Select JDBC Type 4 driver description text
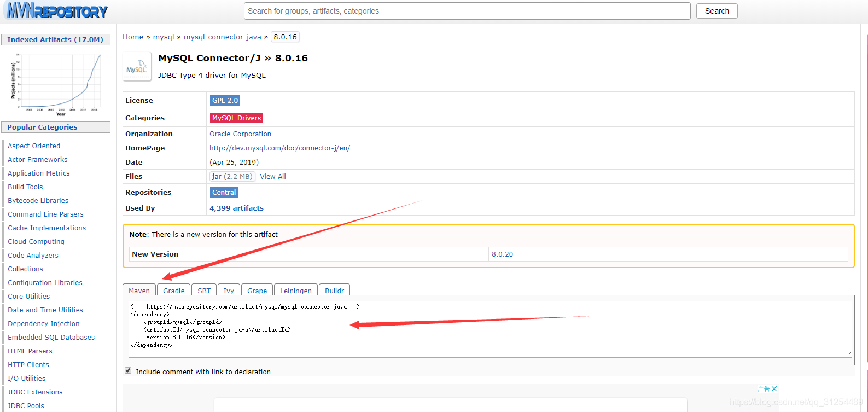 (212, 76)
